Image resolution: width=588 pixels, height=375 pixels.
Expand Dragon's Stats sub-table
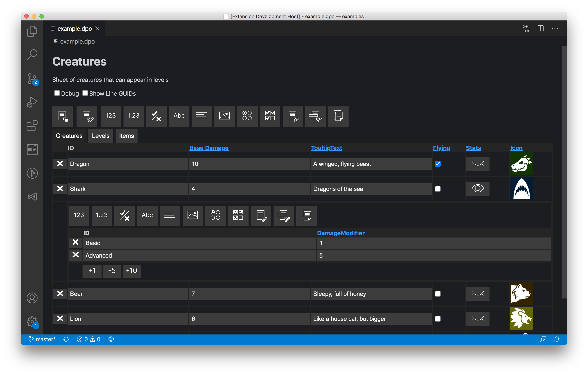click(477, 164)
